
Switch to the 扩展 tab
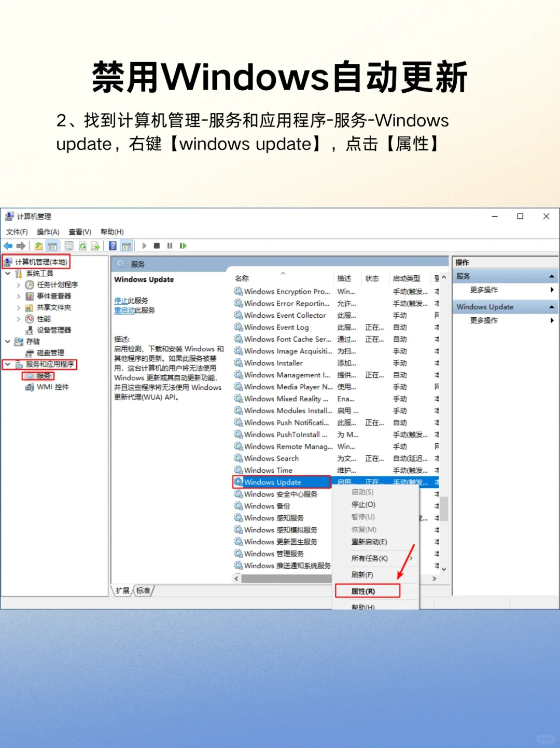pyautogui.click(x=122, y=590)
